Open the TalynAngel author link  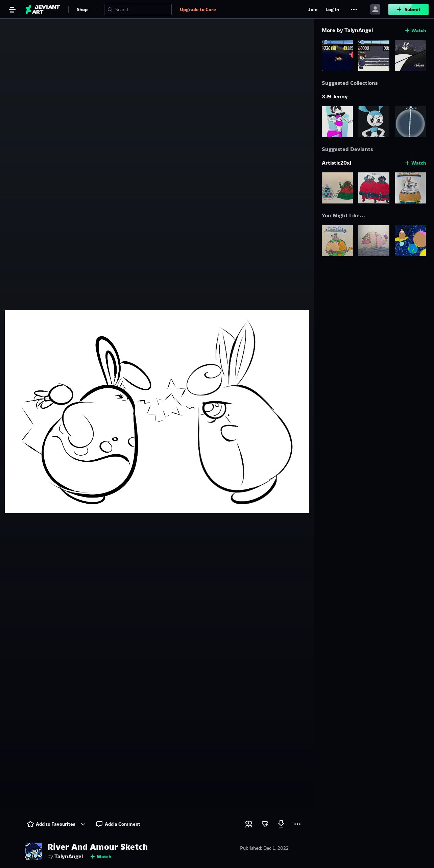click(69, 856)
